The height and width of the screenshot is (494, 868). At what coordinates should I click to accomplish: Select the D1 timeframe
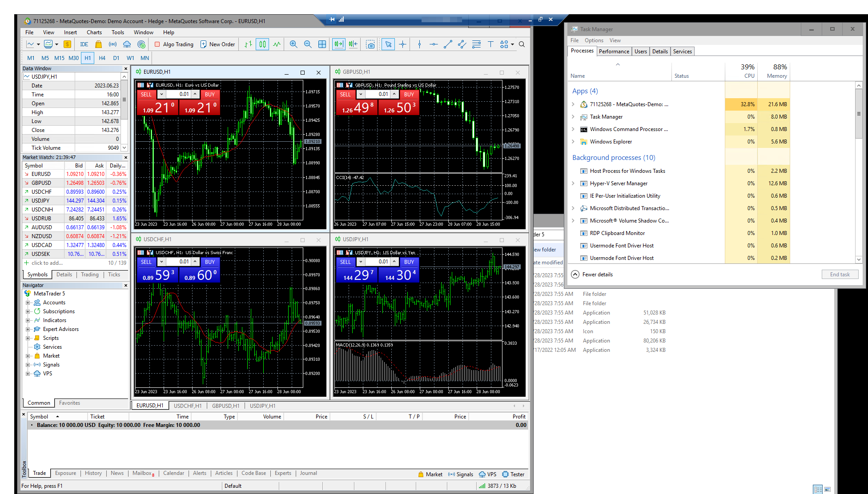(x=116, y=58)
